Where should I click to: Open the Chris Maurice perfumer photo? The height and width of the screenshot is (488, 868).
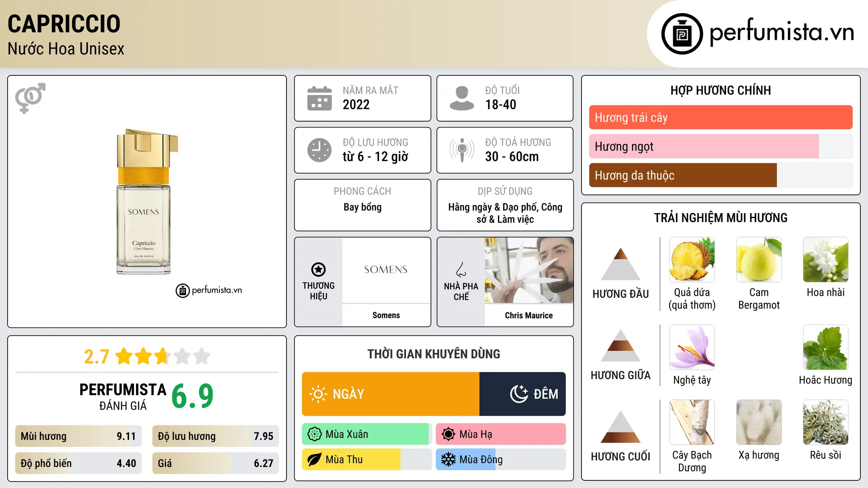(x=529, y=270)
